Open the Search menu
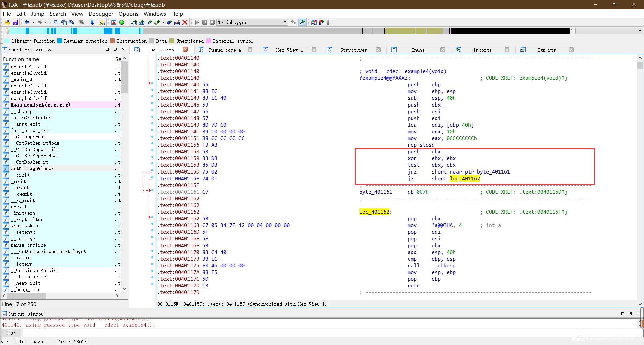This screenshot has height=345, width=644. coord(58,14)
